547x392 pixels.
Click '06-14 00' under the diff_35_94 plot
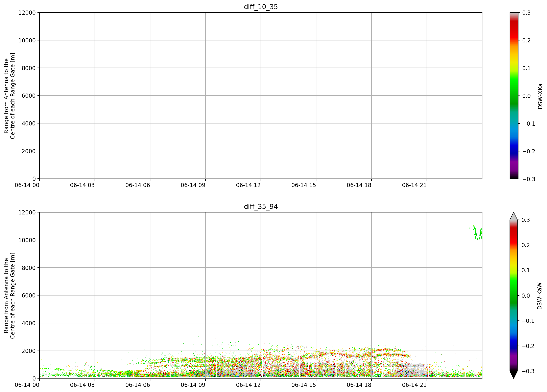click(x=27, y=385)
